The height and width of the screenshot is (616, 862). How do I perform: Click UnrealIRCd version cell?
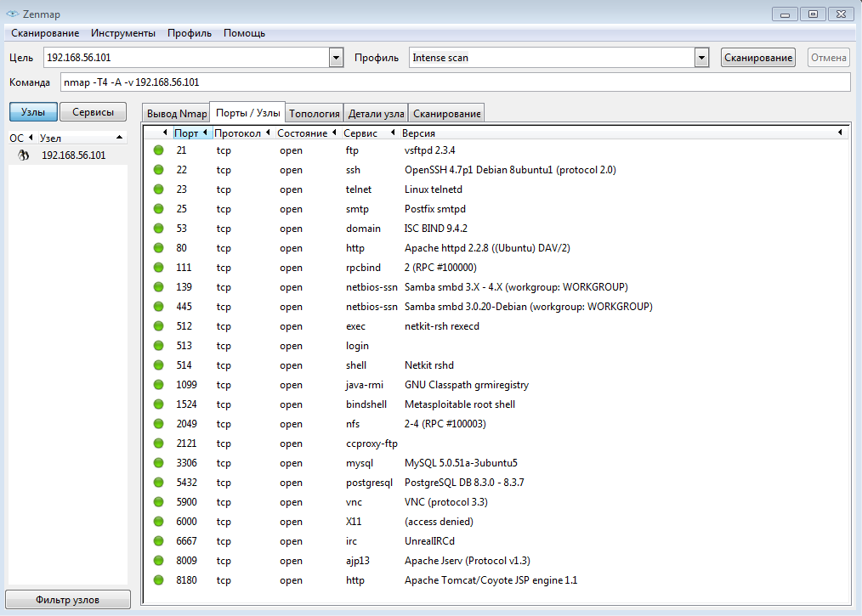point(429,540)
